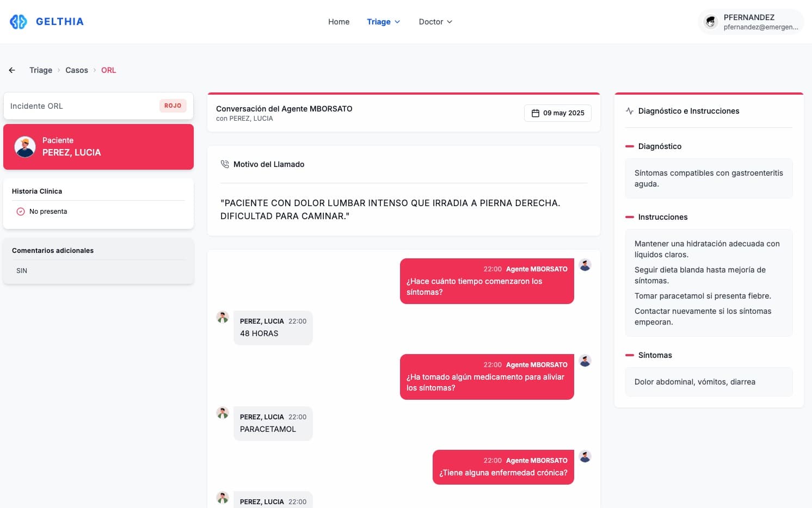Click the Tomar paracetamol instruction

703,296
